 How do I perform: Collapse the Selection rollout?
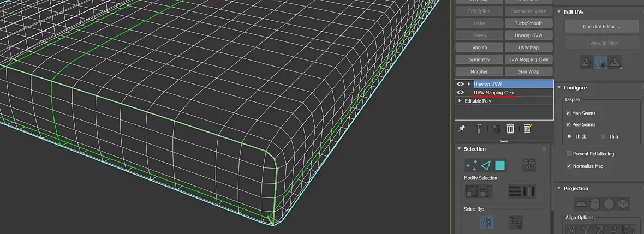coord(459,148)
